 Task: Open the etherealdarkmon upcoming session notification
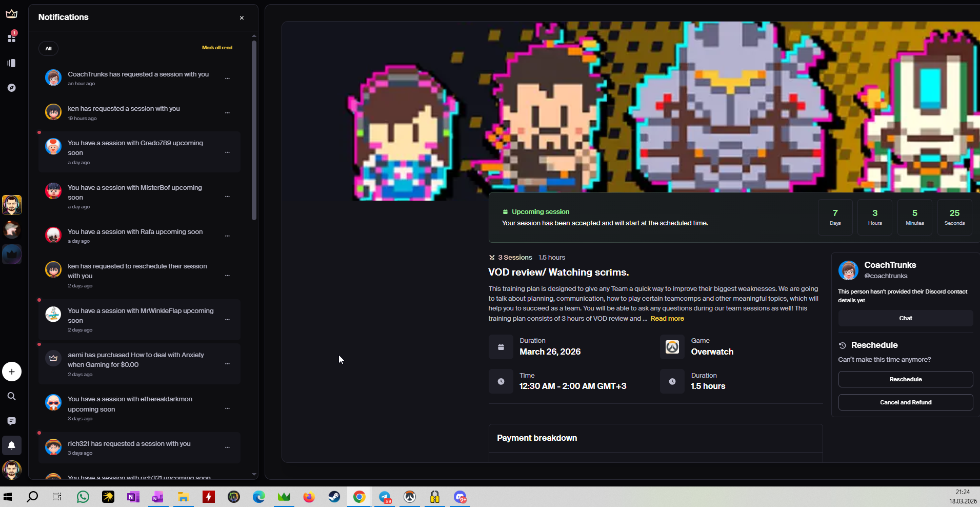point(139,408)
